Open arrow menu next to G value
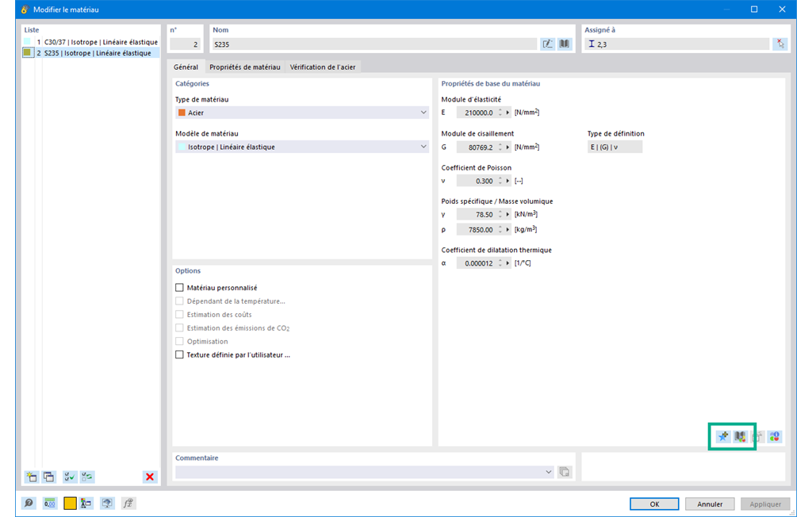 click(x=508, y=147)
